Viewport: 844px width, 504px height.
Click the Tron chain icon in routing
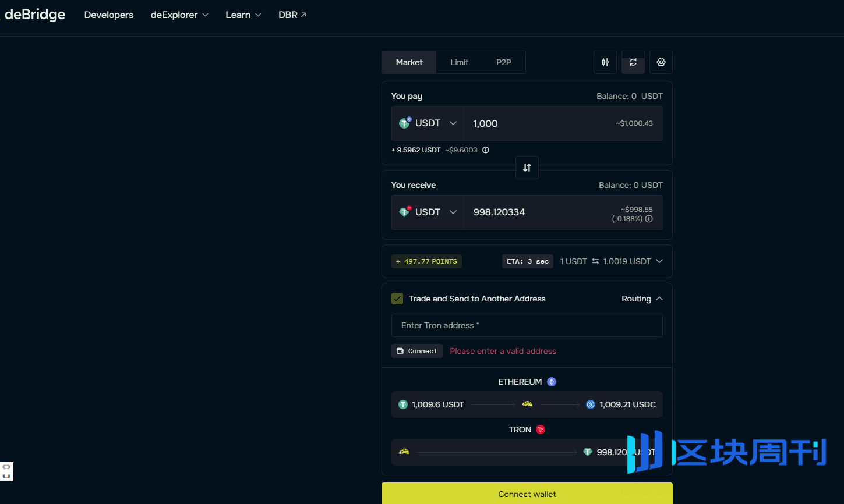point(541,430)
